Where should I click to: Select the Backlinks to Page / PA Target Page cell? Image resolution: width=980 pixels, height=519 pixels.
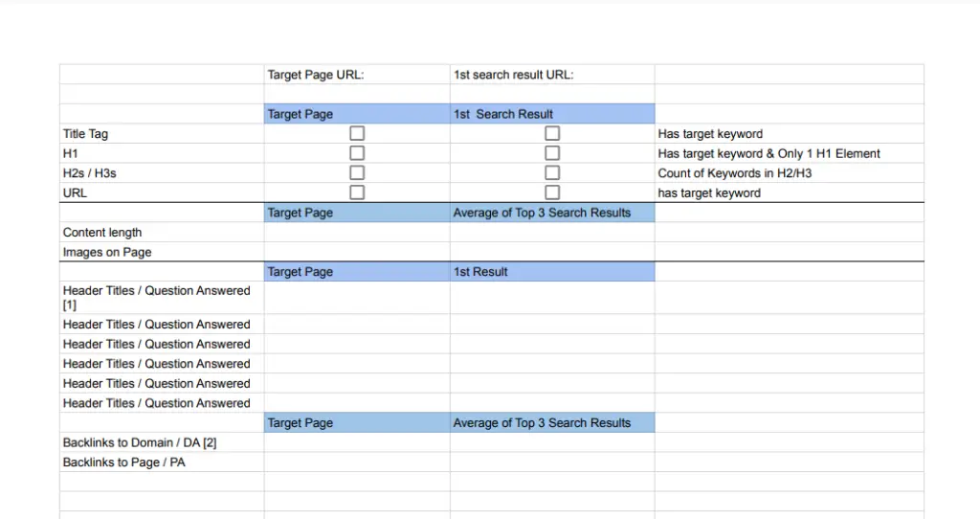click(357, 463)
